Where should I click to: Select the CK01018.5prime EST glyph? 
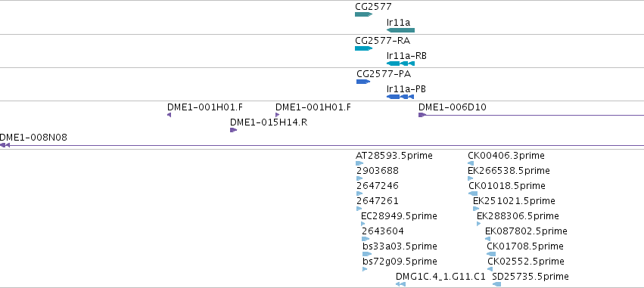pos(473,194)
